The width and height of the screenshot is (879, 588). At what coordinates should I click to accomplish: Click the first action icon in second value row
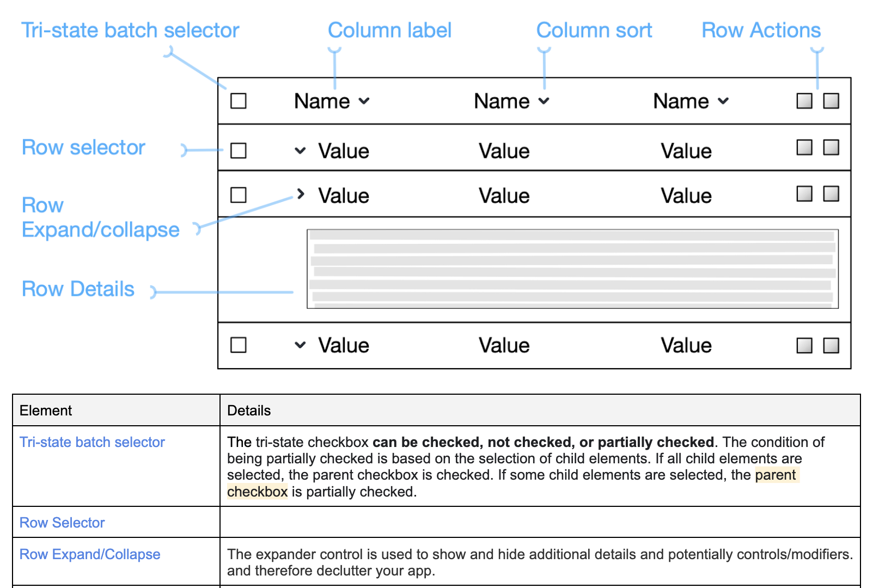804,194
